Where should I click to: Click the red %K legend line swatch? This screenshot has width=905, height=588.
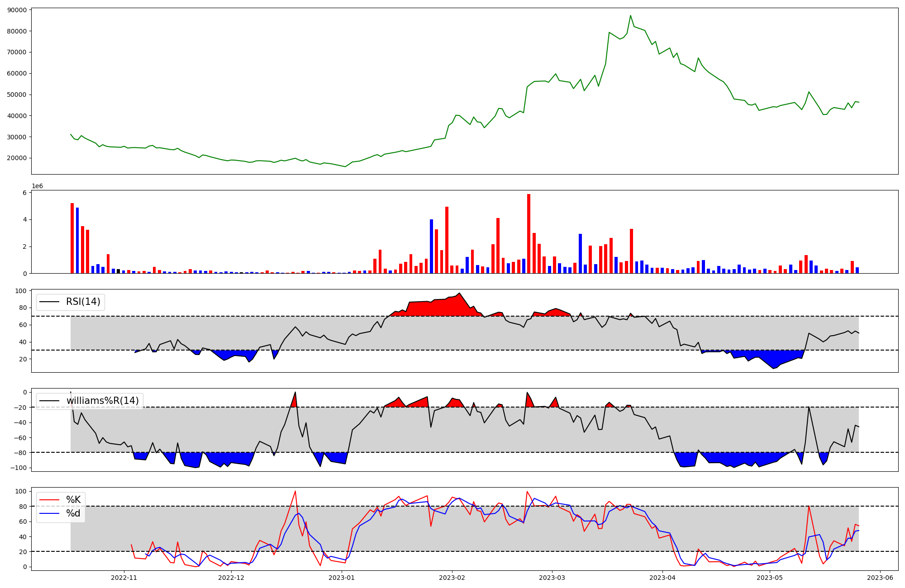coord(49,500)
